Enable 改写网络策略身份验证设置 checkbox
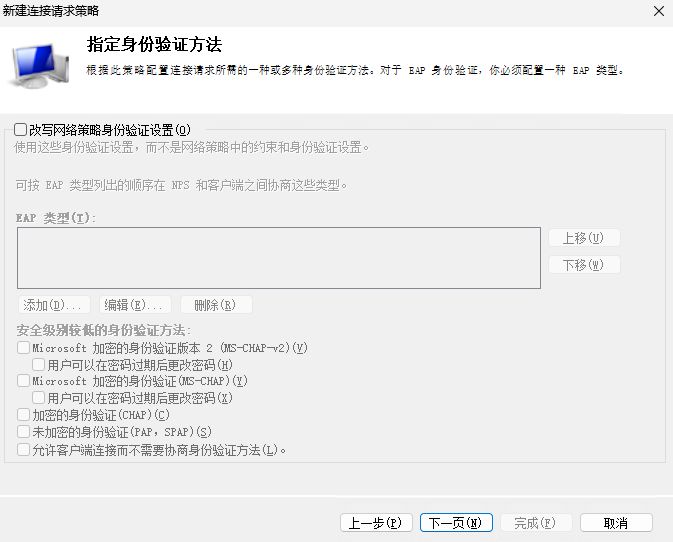The height and width of the screenshot is (542, 673). tap(21, 129)
